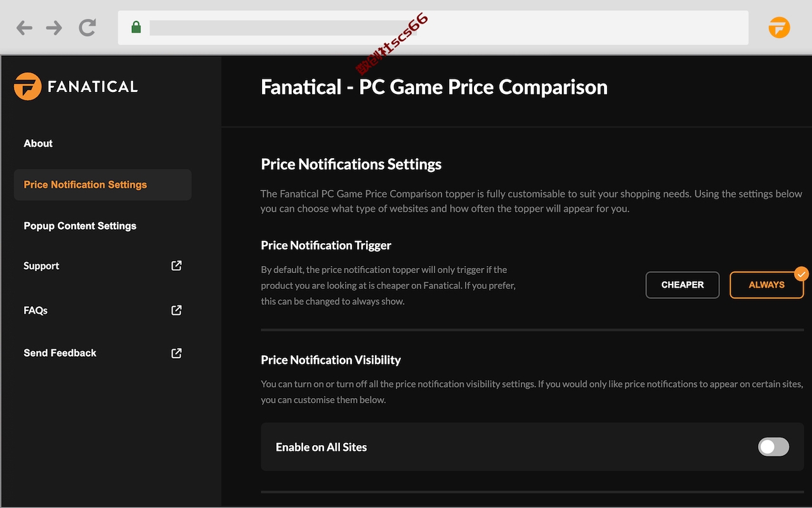Viewport: 812px width, 508px height.
Task: Click the browser back arrow
Action: pos(24,27)
